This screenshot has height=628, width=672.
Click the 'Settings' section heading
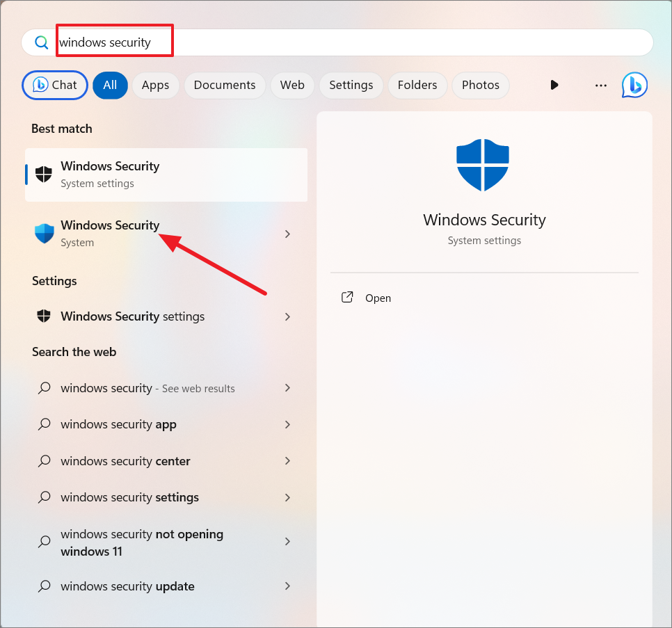pos(54,282)
